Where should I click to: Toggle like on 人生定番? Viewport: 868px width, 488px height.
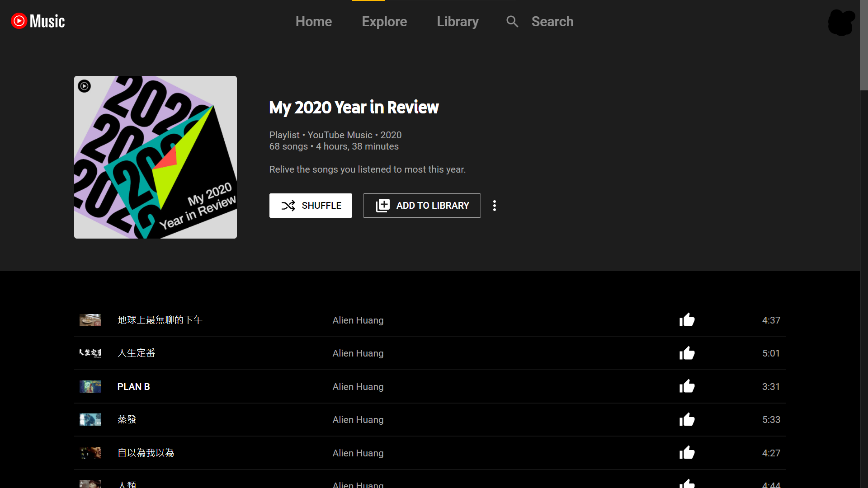click(x=687, y=353)
